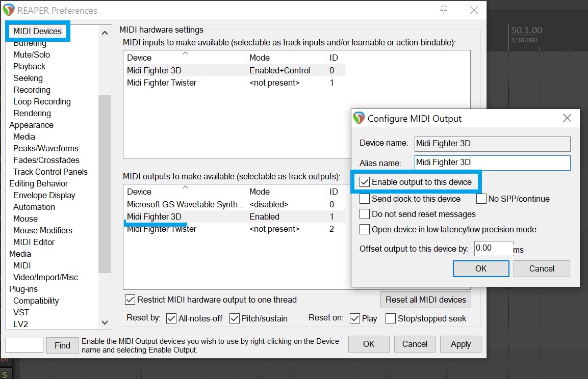Open the Editing Behavior preferences section
Viewport: 588px width, 379px height.
[x=38, y=183]
